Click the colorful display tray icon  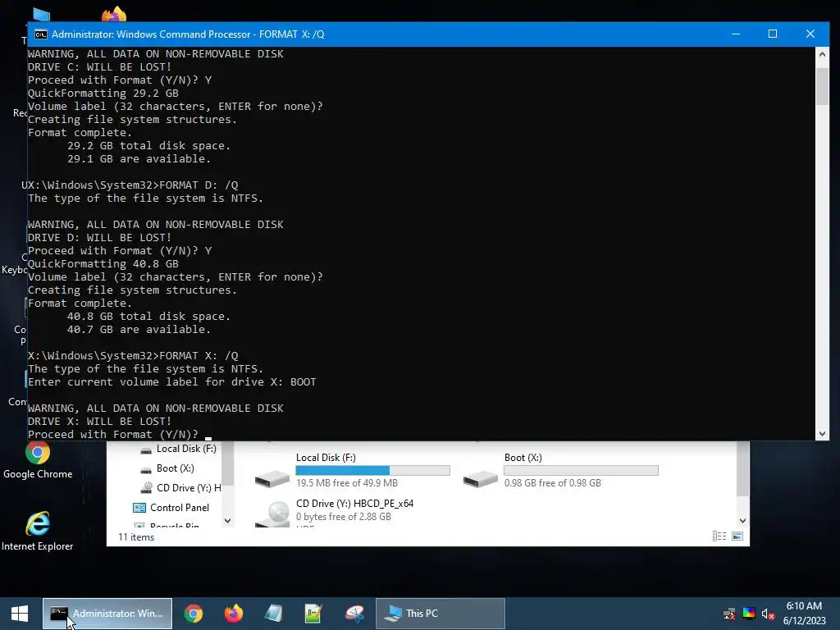(749, 614)
